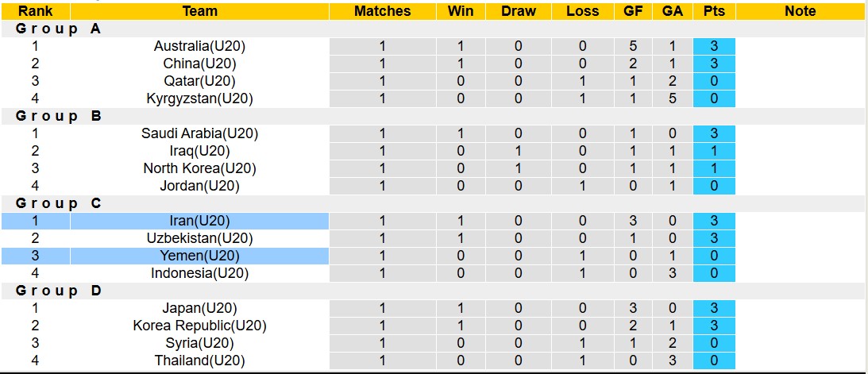The image size is (868, 374).
Task: Select the North Korea(U20) team
Action: pyautogui.click(x=199, y=168)
